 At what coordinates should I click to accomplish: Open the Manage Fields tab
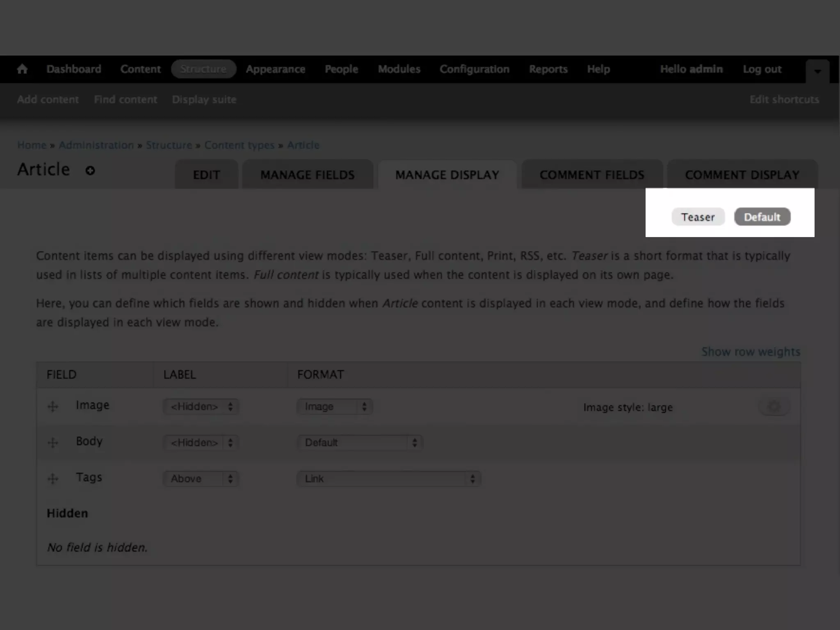point(307,175)
